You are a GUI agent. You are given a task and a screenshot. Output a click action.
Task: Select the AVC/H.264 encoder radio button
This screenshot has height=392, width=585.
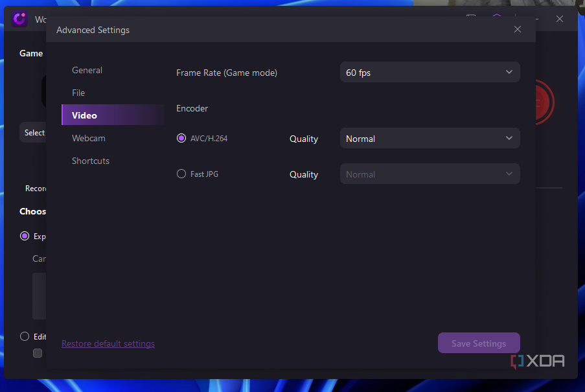[181, 139]
